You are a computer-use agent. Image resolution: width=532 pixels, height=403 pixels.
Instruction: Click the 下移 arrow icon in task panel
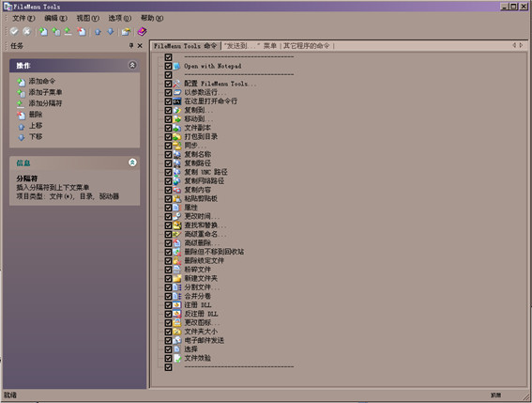pyautogui.click(x=21, y=137)
